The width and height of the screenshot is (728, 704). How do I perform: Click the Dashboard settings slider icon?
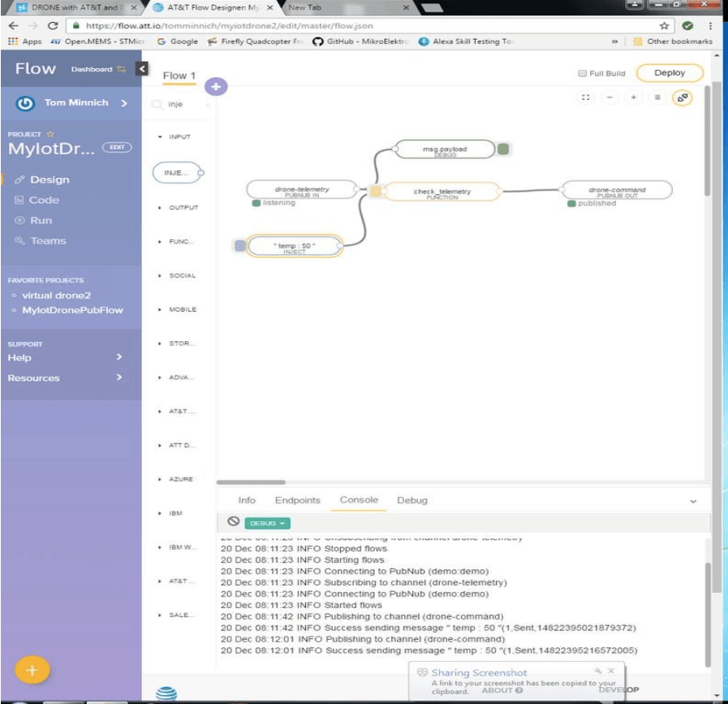(x=121, y=69)
